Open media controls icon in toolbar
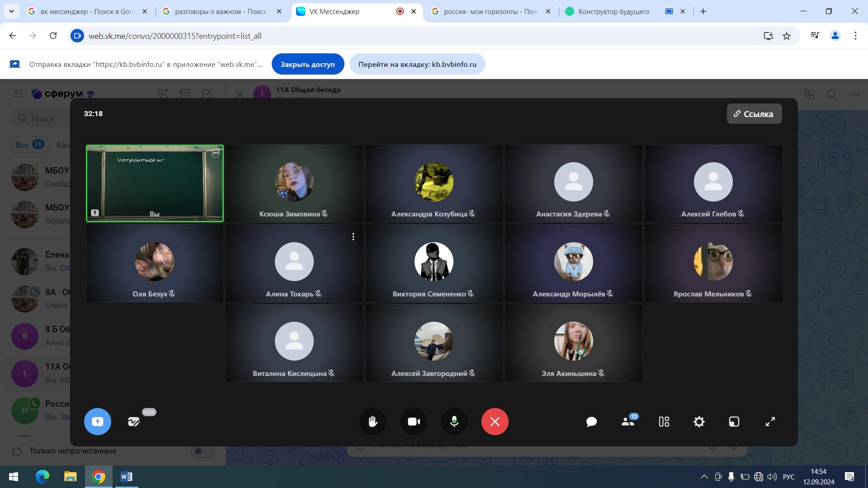This screenshot has height=488, width=868. tap(815, 36)
